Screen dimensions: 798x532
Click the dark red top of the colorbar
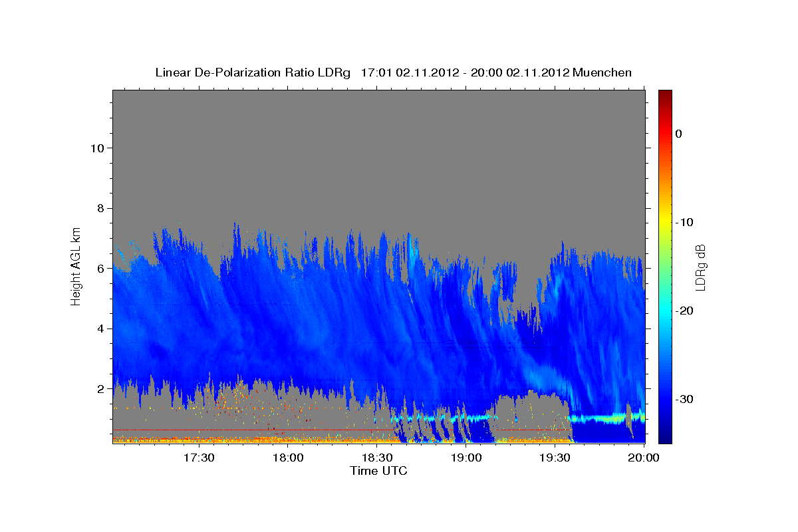point(665,96)
